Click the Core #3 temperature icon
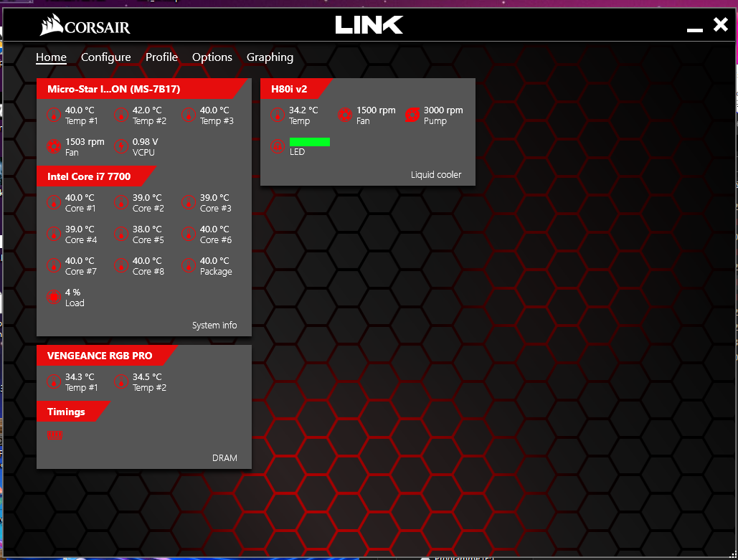Screen dimensions: 738x560 188,202
